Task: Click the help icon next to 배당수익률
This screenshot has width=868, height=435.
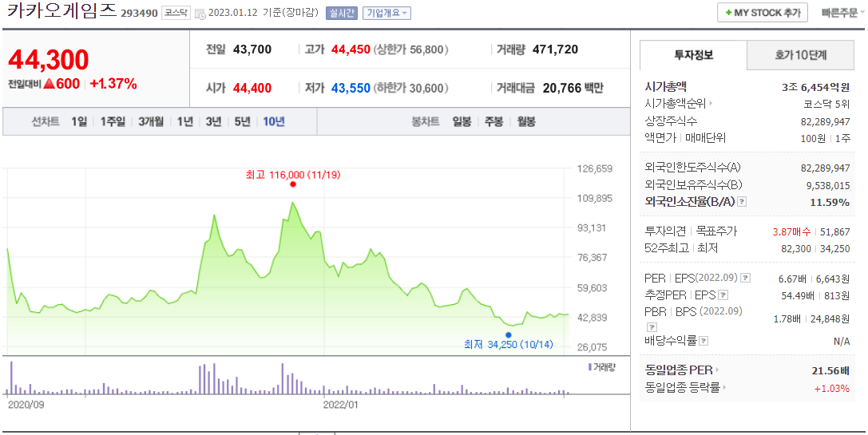Action: click(x=704, y=340)
